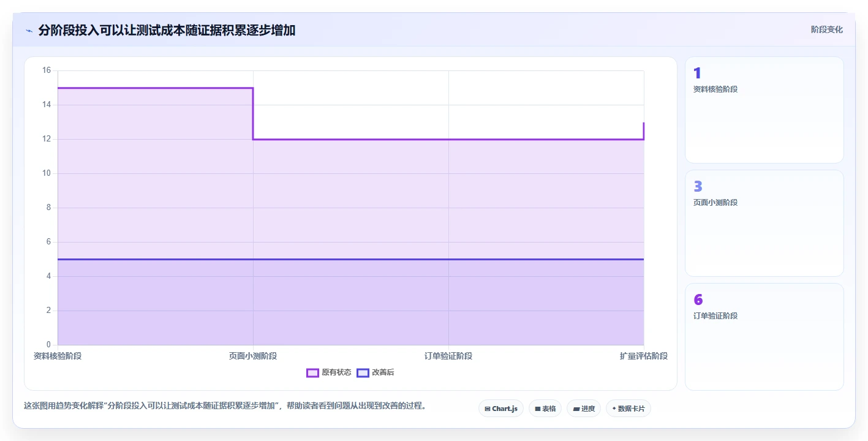Click the chart title heading text
The image size is (868, 441).
coord(167,30)
